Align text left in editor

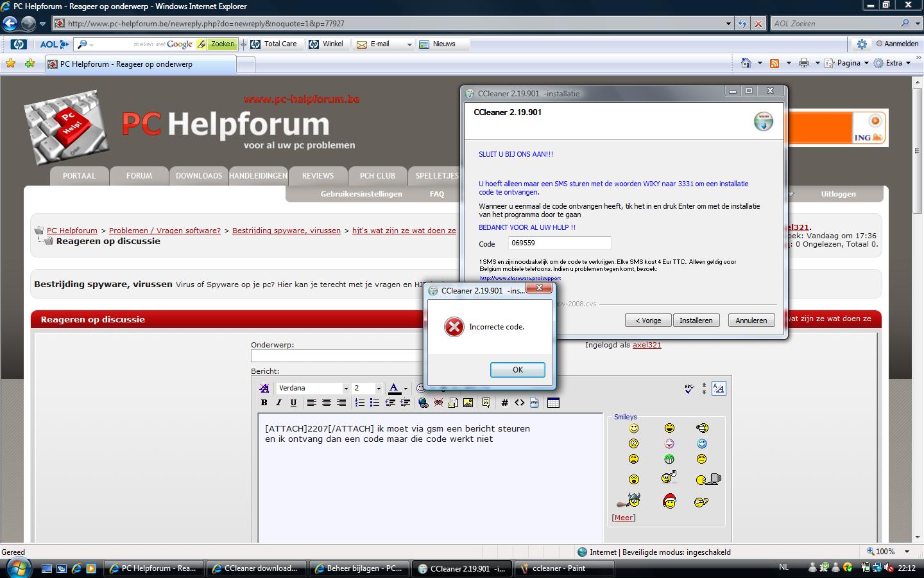tap(311, 403)
